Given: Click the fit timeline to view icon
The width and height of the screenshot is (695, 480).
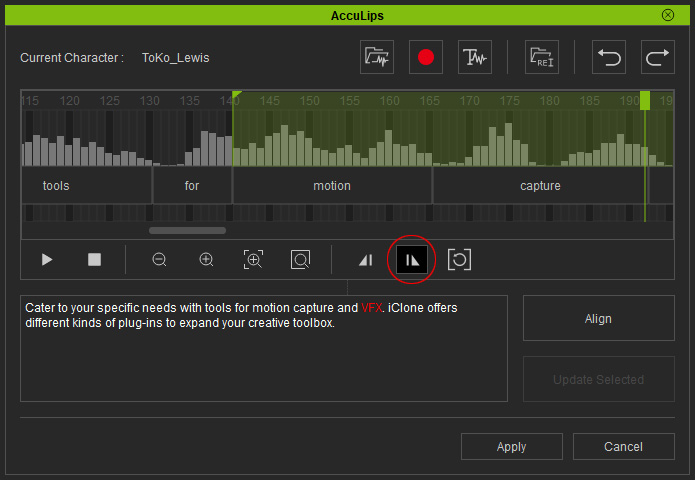Looking at the screenshot, I should tap(300, 260).
